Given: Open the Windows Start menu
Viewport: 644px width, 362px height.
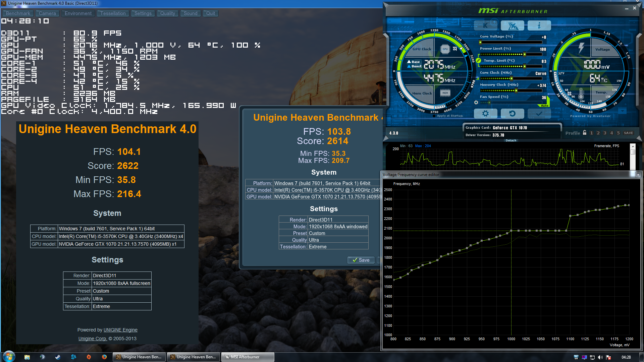Looking at the screenshot, I should [9, 357].
